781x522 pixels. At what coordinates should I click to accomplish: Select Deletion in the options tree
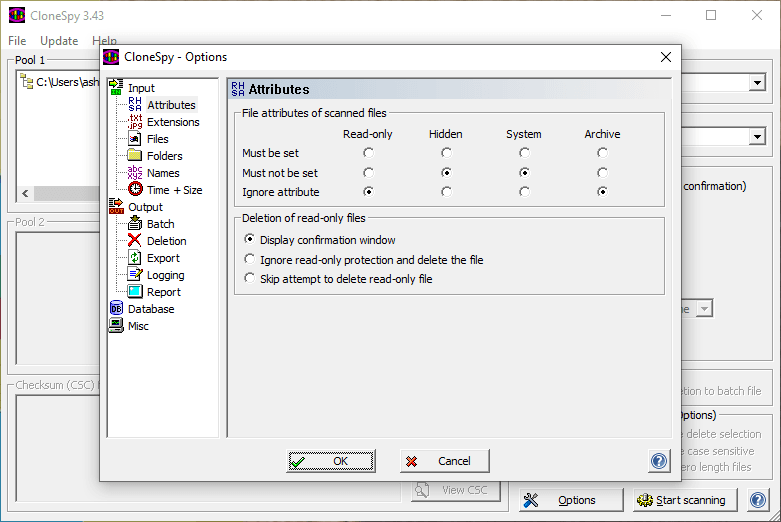(x=166, y=241)
